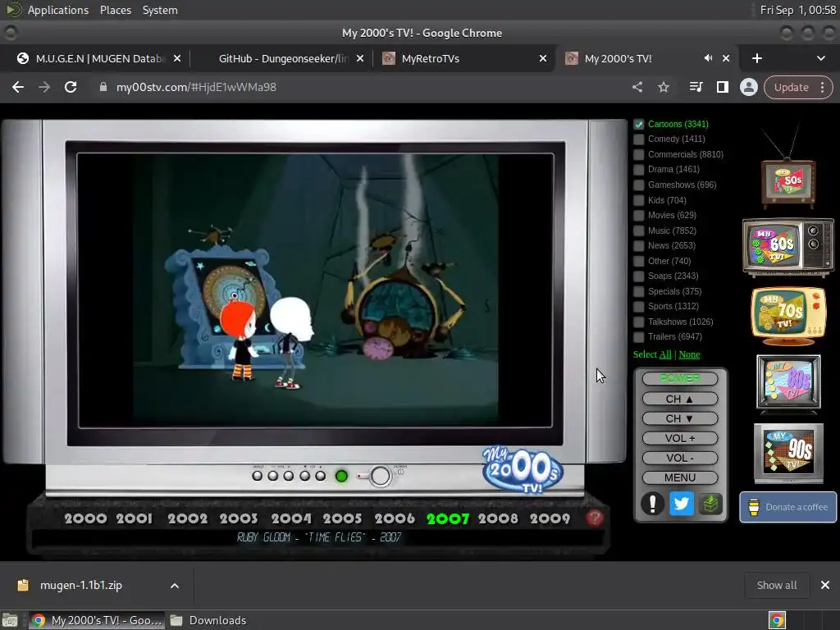Screen dimensions: 840x630
Task: Enable the Movies category checkbox
Action: point(638,216)
